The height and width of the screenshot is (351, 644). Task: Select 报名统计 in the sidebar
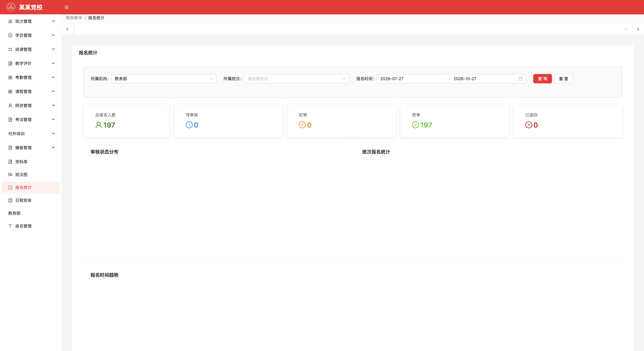30,187
